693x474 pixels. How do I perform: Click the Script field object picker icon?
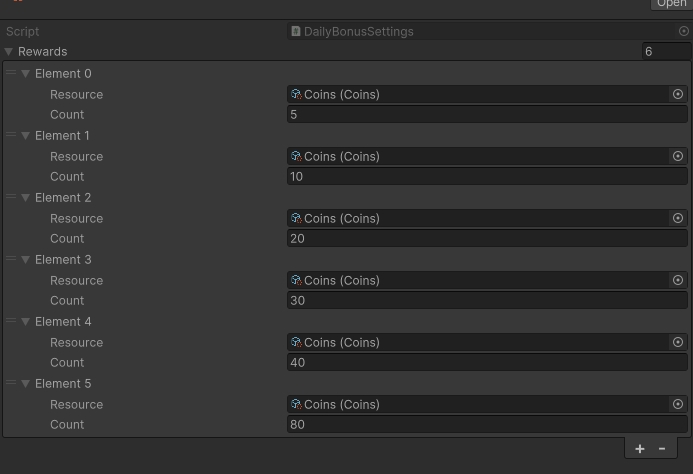[684, 31]
